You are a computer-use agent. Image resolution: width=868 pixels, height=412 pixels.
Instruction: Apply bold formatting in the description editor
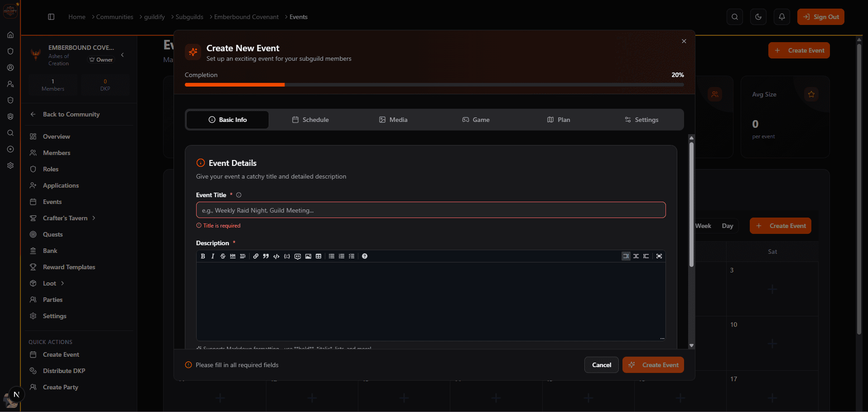[x=203, y=256]
